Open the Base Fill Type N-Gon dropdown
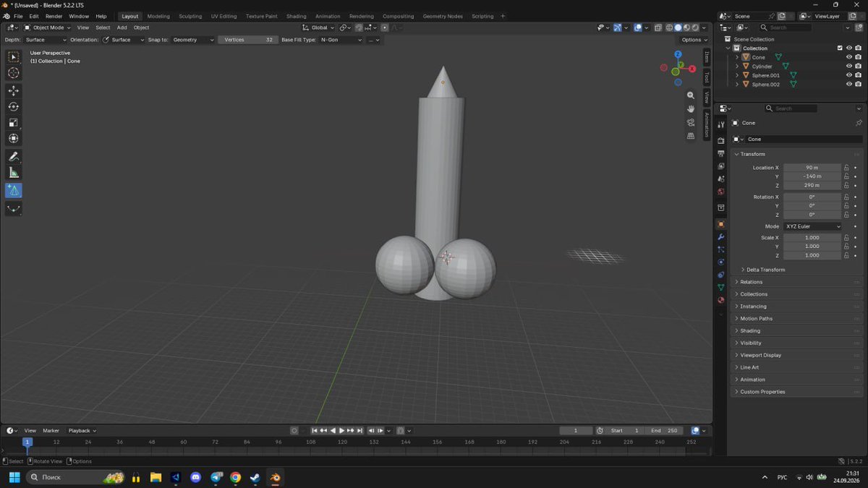This screenshot has width=868, height=488. (341, 40)
